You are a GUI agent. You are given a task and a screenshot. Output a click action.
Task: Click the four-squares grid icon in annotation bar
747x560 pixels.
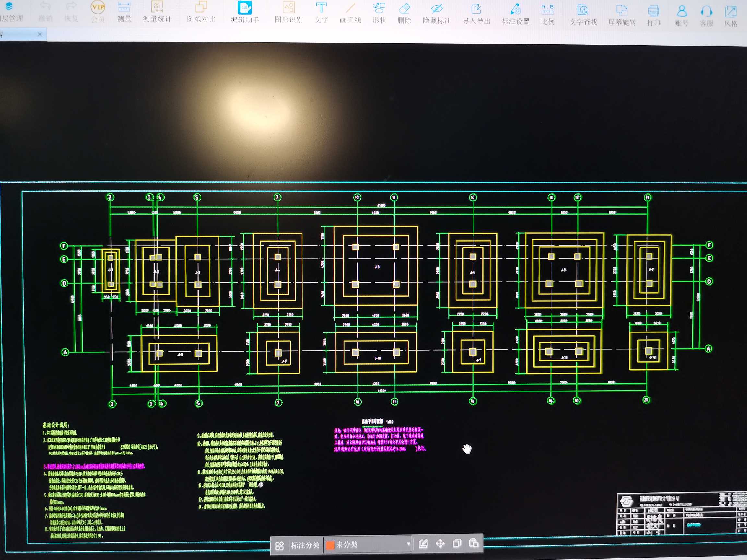279,545
